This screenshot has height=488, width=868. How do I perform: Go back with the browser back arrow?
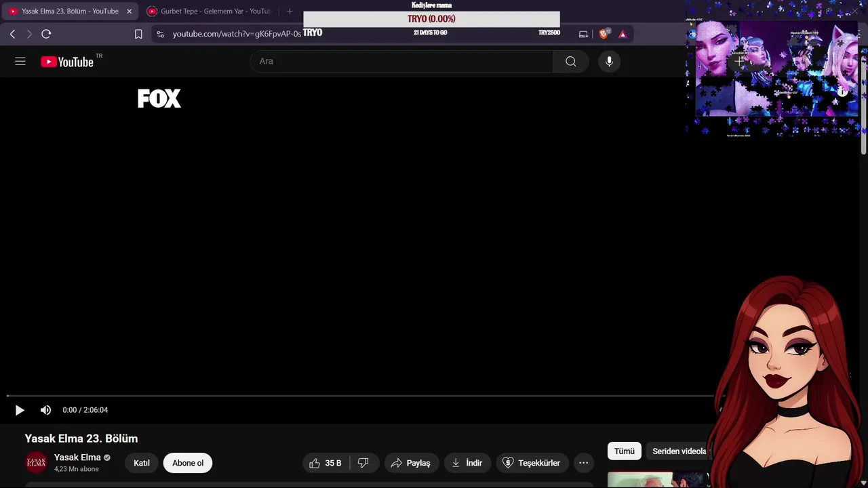(x=12, y=34)
